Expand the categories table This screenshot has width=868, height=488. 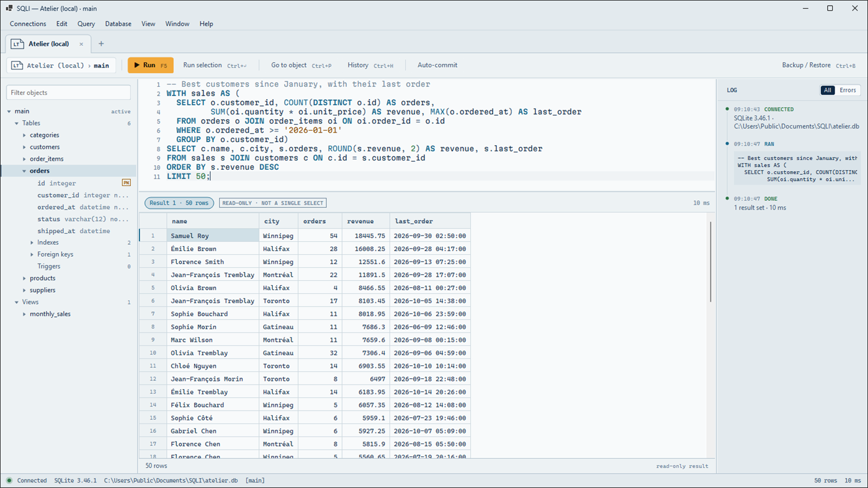(25, 135)
